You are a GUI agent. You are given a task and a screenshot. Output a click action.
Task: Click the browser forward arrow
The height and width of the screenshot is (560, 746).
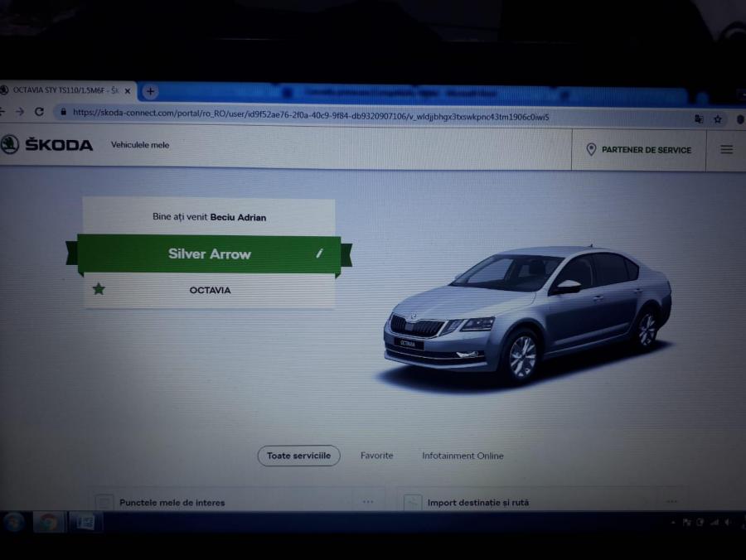(x=20, y=112)
